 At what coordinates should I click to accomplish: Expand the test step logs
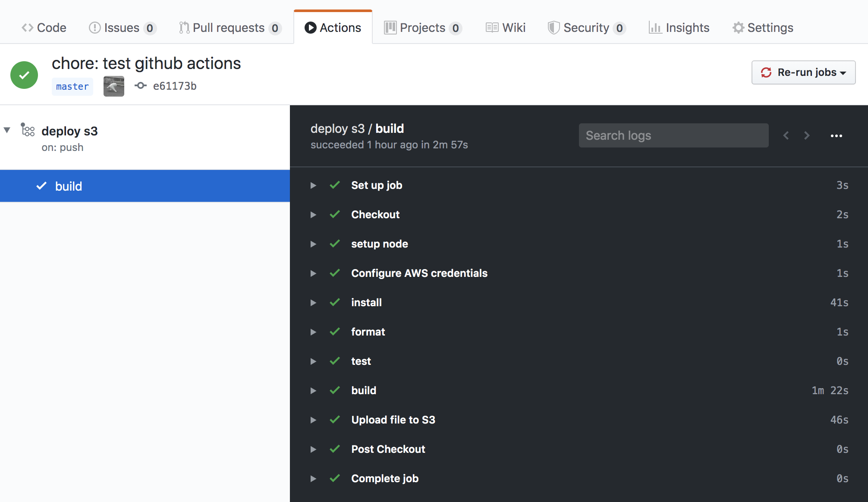(x=313, y=361)
